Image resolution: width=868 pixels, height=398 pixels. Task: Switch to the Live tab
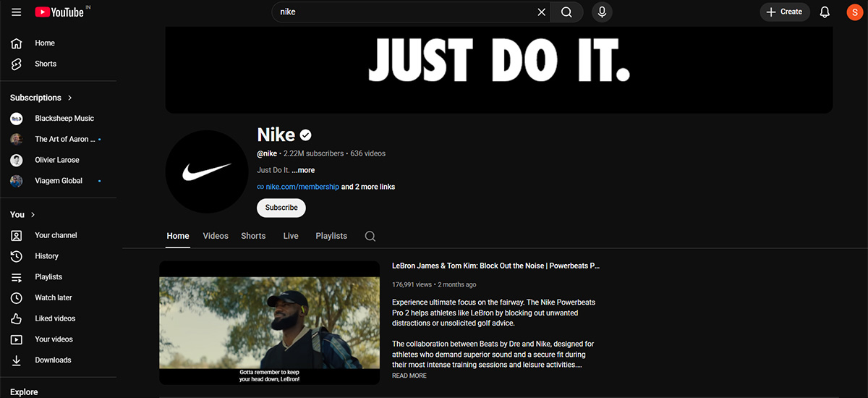pos(291,236)
